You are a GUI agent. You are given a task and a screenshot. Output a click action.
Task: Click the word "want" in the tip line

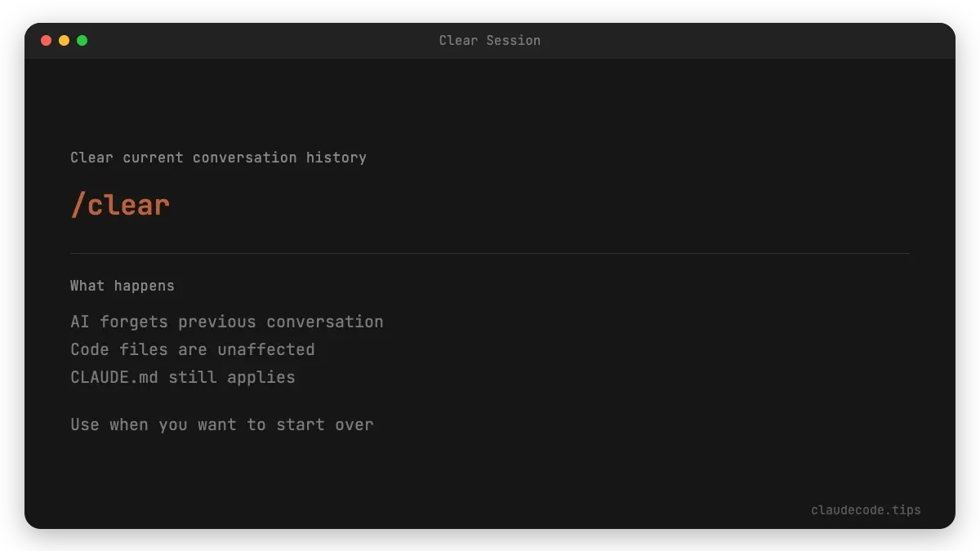click(216, 424)
